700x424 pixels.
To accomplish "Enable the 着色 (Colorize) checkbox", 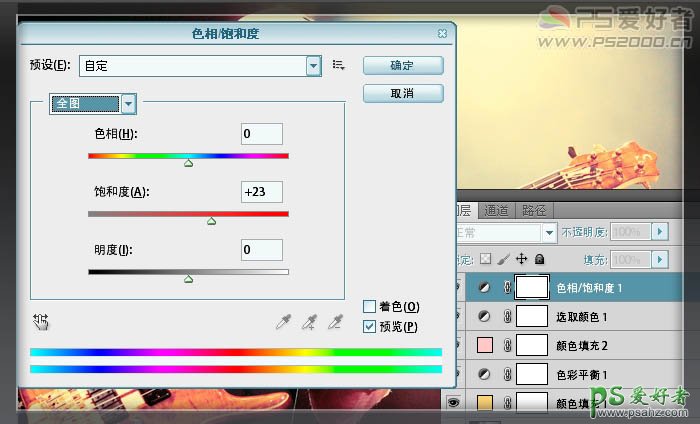I will pos(369,307).
